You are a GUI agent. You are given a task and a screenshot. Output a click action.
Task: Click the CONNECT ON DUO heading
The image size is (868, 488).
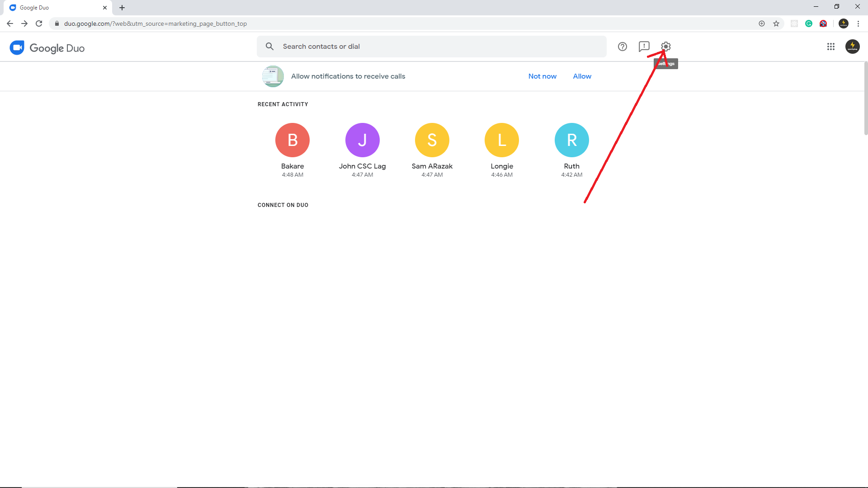[x=283, y=205]
